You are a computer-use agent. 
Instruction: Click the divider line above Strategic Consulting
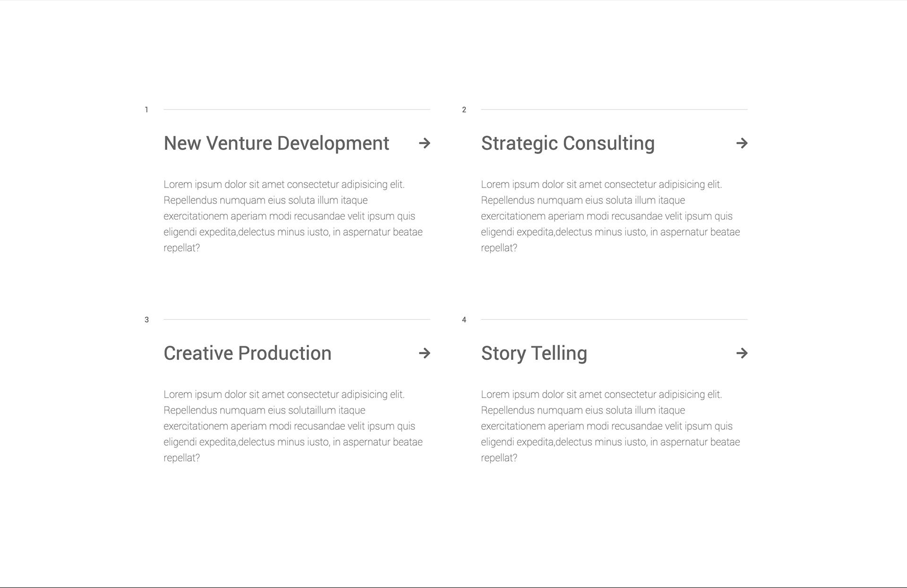[x=614, y=110]
